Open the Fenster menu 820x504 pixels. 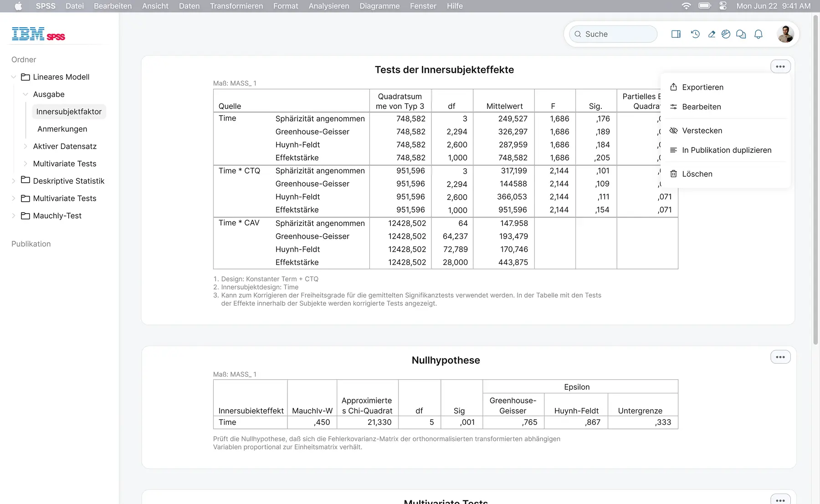point(423,6)
